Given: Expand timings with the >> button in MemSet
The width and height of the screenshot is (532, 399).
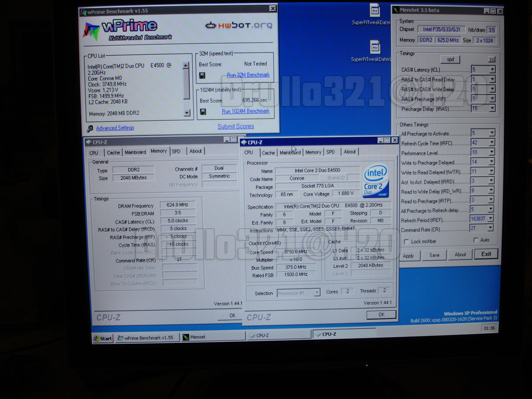Looking at the screenshot, I should (x=492, y=59).
